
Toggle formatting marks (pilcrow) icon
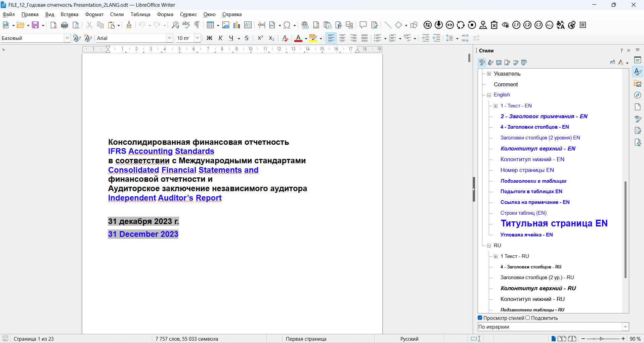197,25
